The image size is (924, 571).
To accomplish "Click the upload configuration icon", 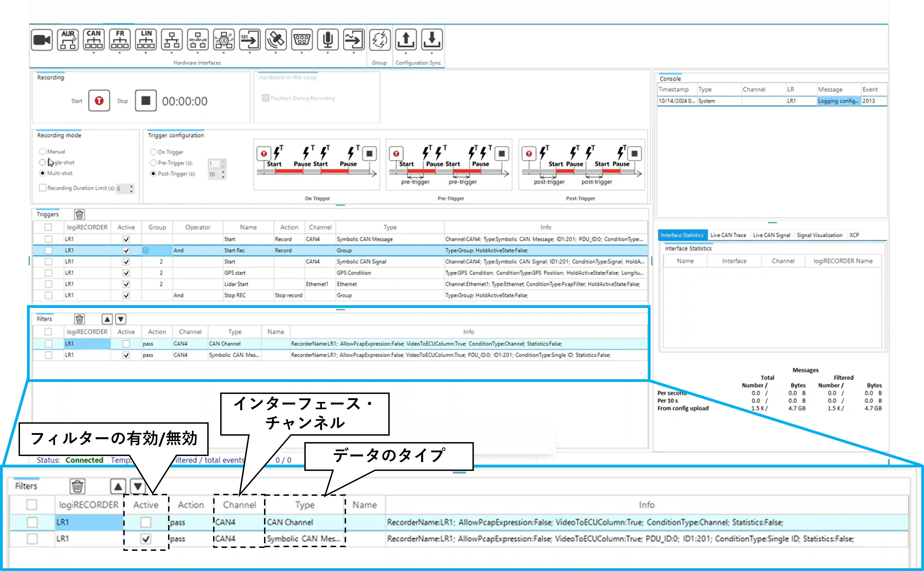I will (406, 39).
